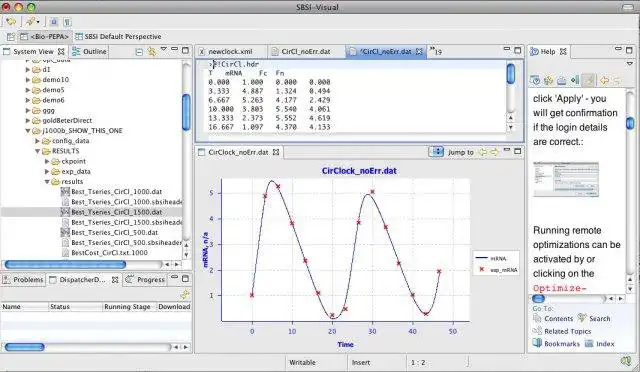Close the Help tab
This screenshot has height=372, width=640.
pos(563,51)
